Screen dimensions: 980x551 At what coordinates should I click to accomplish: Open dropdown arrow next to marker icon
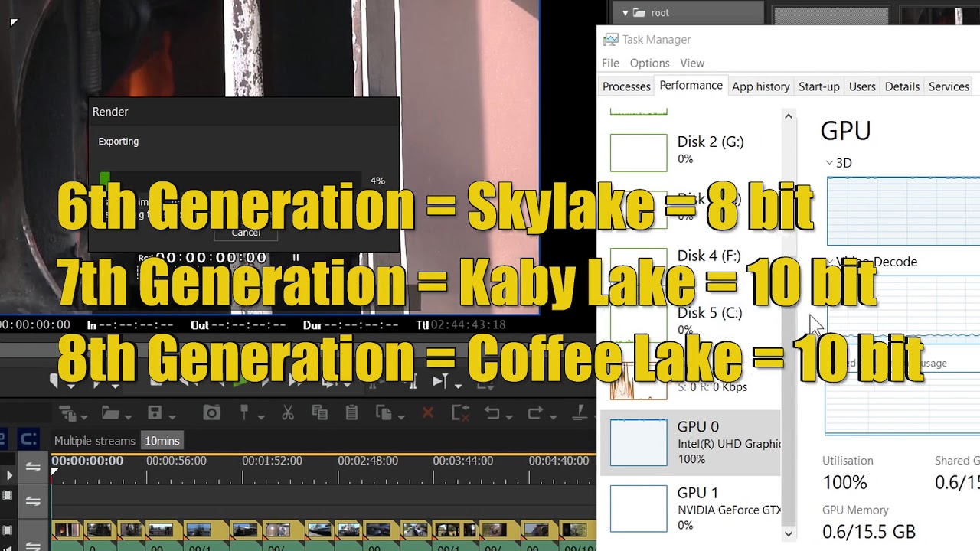click(x=260, y=418)
